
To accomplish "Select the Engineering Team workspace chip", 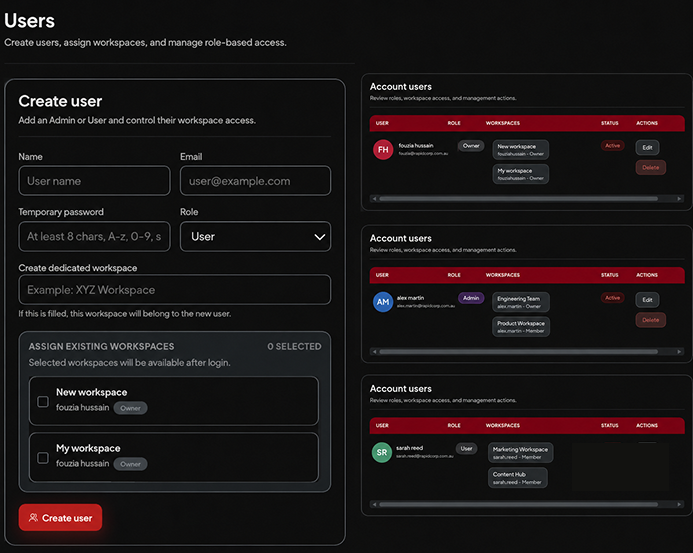I will point(521,302).
